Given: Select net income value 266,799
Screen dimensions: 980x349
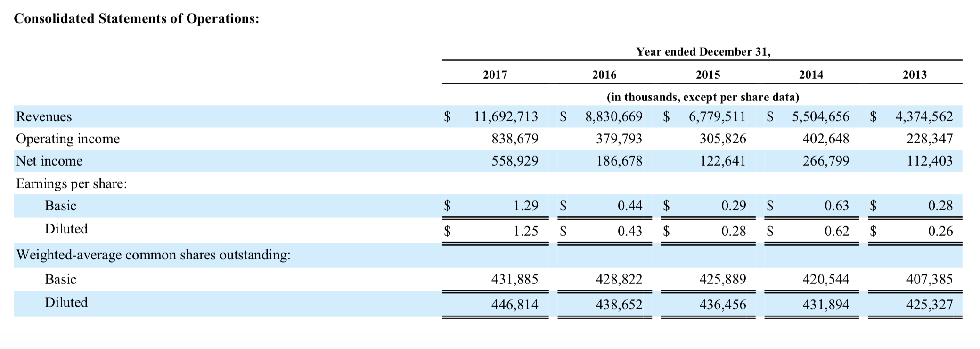Looking at the screenshot, I should tap(826, 161).
